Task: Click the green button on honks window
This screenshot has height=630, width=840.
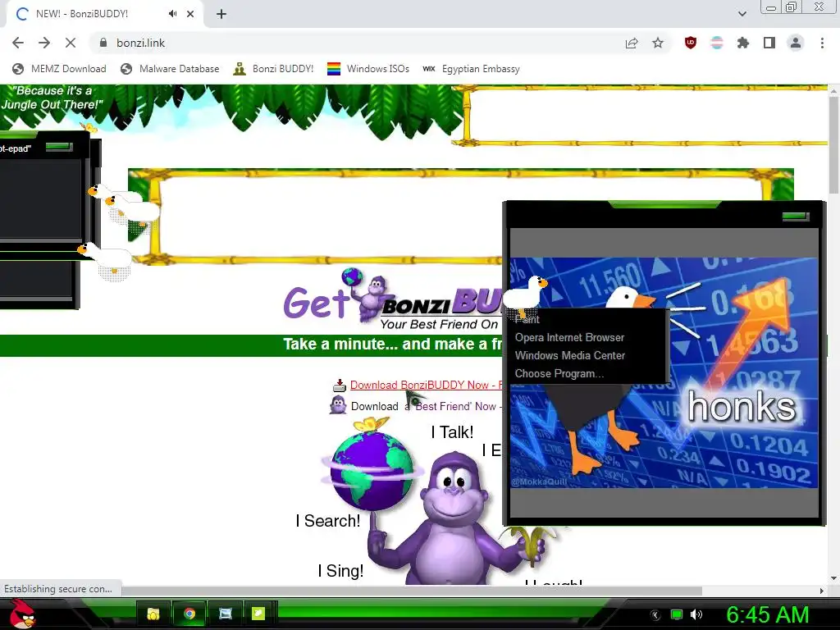Action: (x=795, y=217)
